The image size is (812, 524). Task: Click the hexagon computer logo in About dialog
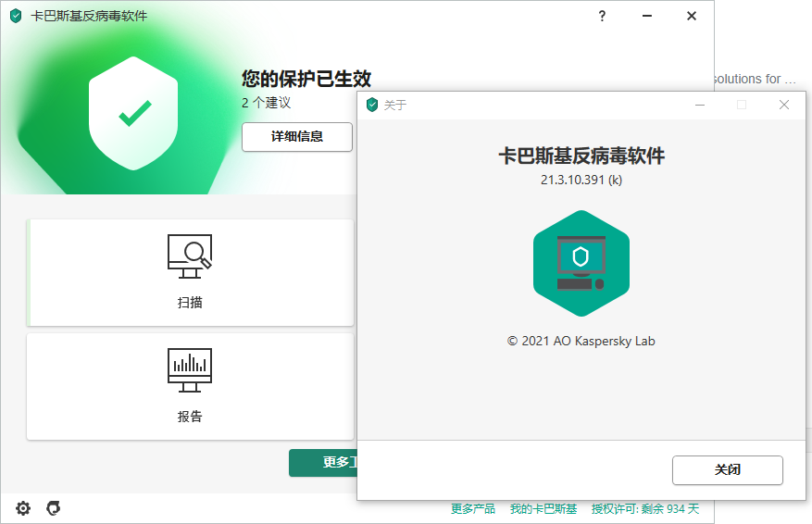coord(581,263)
